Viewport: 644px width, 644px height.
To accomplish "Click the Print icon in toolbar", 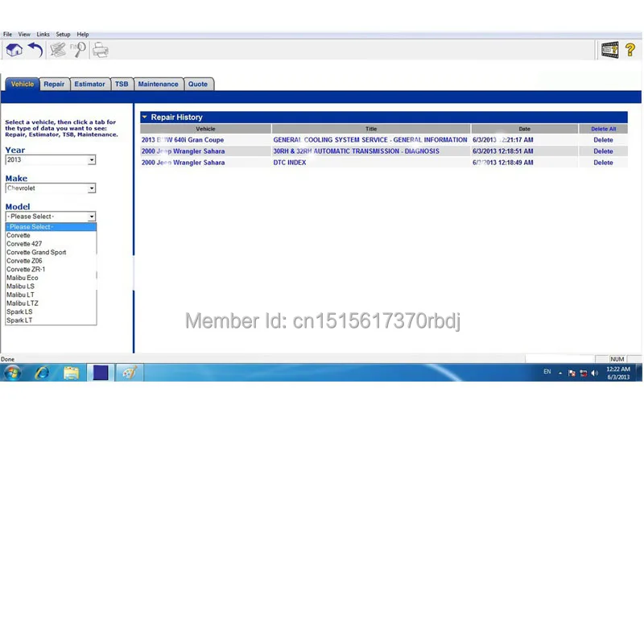I will 100,51.
